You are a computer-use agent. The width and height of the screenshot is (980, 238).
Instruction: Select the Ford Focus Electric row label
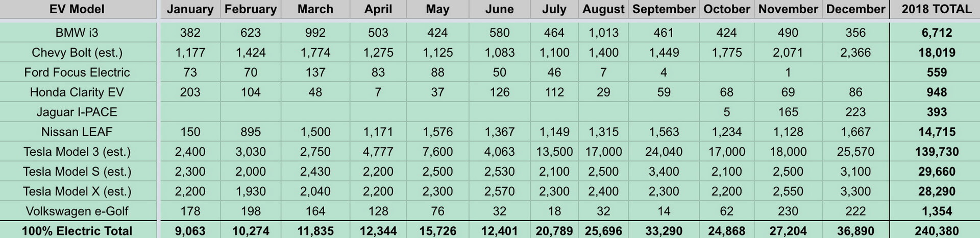click(x=77, y=73)
